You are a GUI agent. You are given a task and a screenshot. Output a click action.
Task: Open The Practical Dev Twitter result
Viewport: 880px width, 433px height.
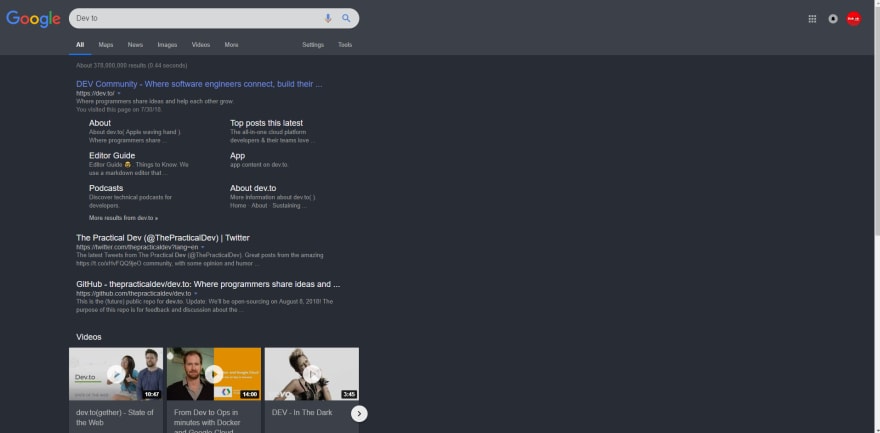point(163,238)
